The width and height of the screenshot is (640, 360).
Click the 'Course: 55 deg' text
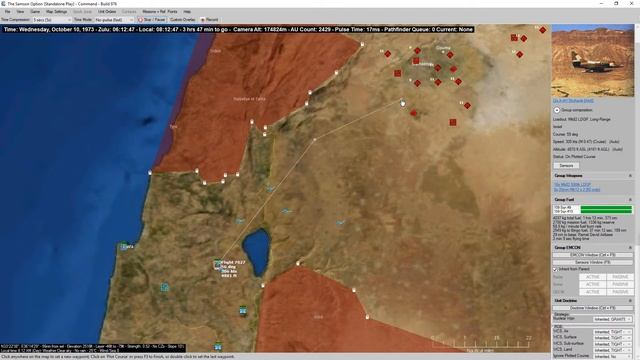pyautogui.click(x=565, y=134)
